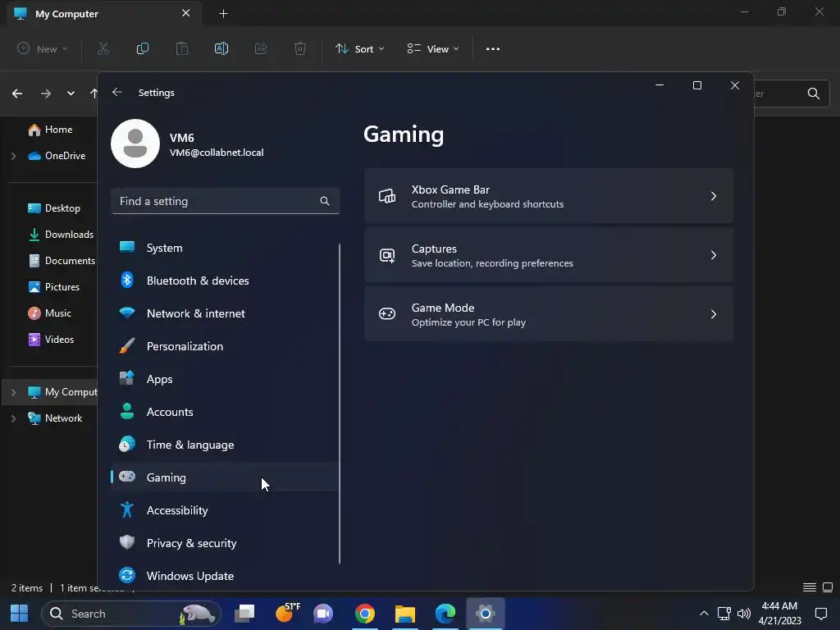The height and width of the screenshot is (630, 840).
Task: Go to Personalization settings
Action: (225, 346)
